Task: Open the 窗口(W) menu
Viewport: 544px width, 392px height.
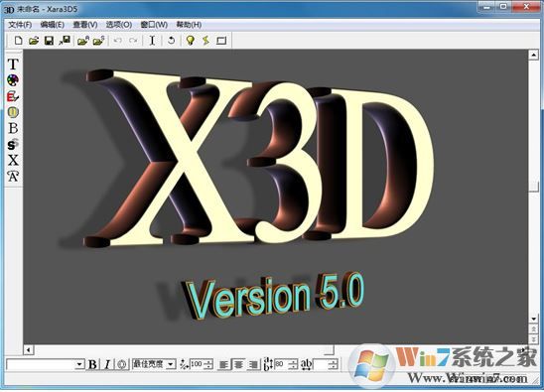Action: click(x=154, y=25)
